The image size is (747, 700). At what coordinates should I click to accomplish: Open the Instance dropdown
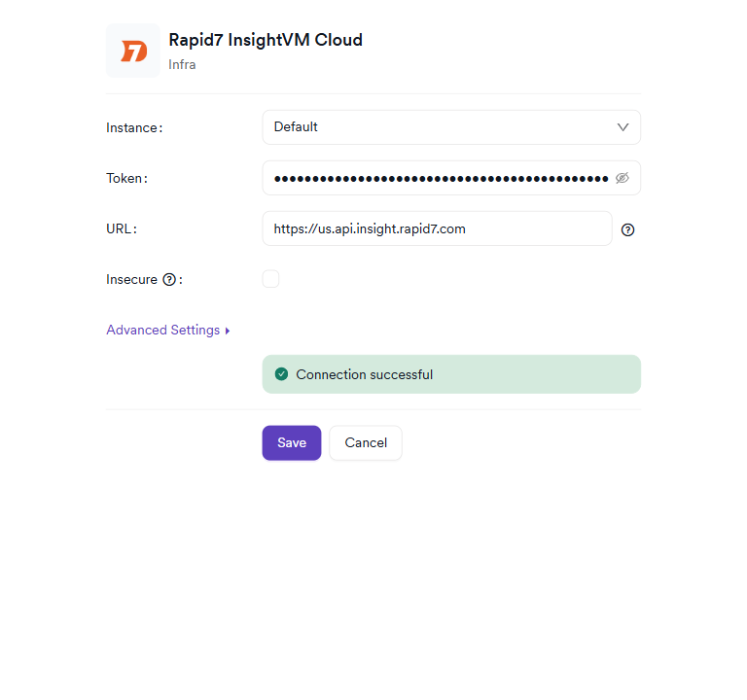[451, 127]
